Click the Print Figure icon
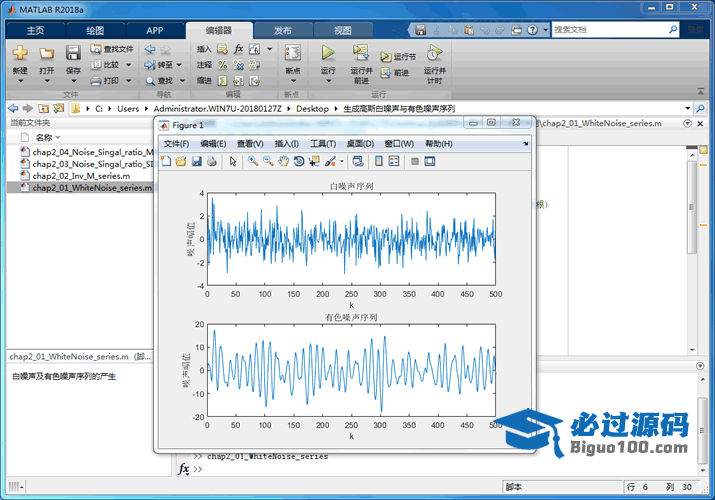 (x=211, y=161)
